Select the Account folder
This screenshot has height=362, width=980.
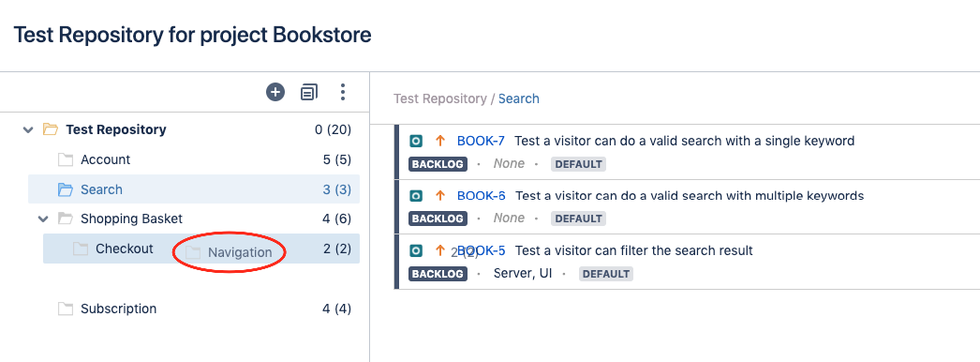[106, 159]
